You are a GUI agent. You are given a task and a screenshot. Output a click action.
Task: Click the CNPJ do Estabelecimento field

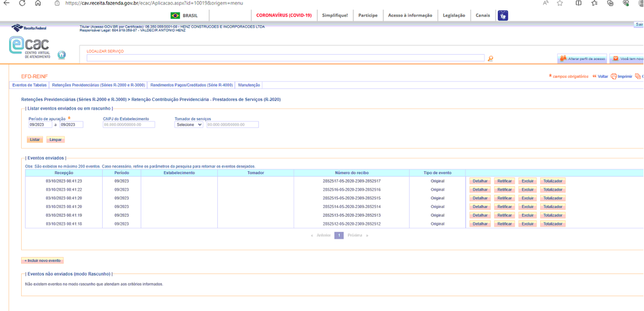(128, 124)
